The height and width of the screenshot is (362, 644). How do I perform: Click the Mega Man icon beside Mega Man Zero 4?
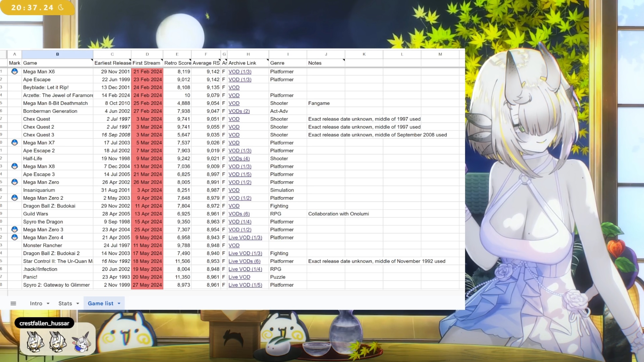(15, 237)
